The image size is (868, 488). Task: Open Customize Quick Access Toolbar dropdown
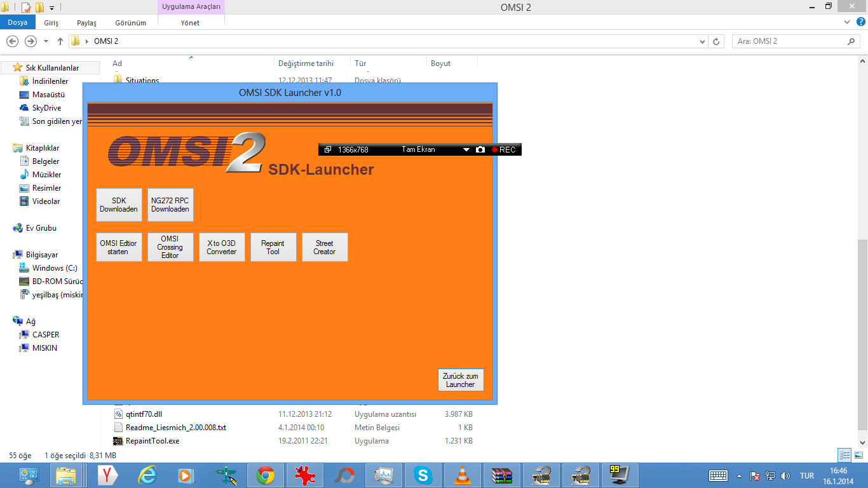[x=51, y=8]
